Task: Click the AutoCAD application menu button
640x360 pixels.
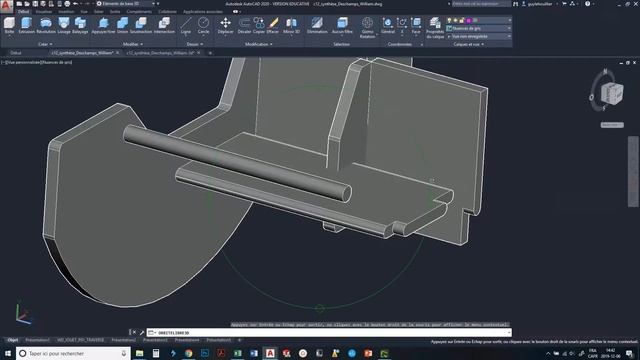Action: [6, 6]
